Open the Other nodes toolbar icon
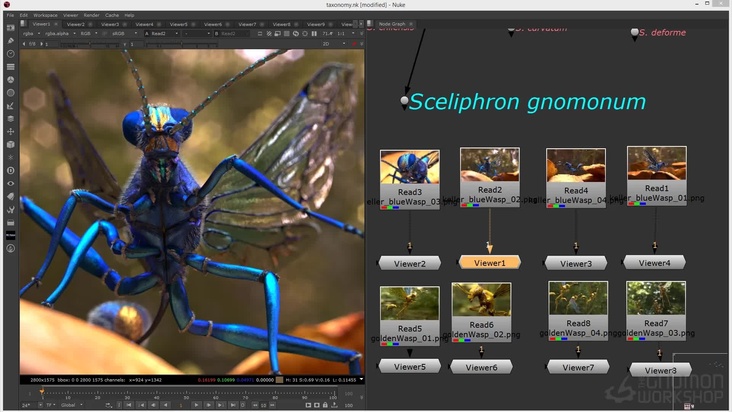732x412 pixels. click(x=10, y=223)
